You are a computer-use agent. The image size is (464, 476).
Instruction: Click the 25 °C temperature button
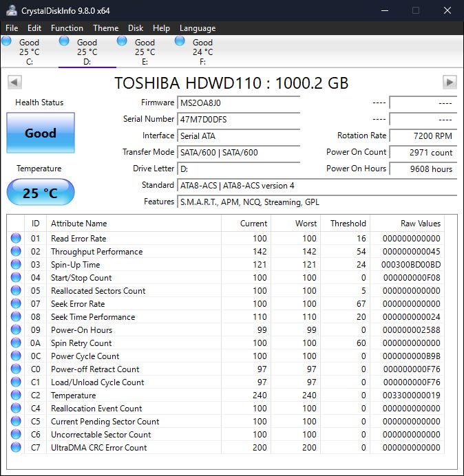click(x=40, y=193)
